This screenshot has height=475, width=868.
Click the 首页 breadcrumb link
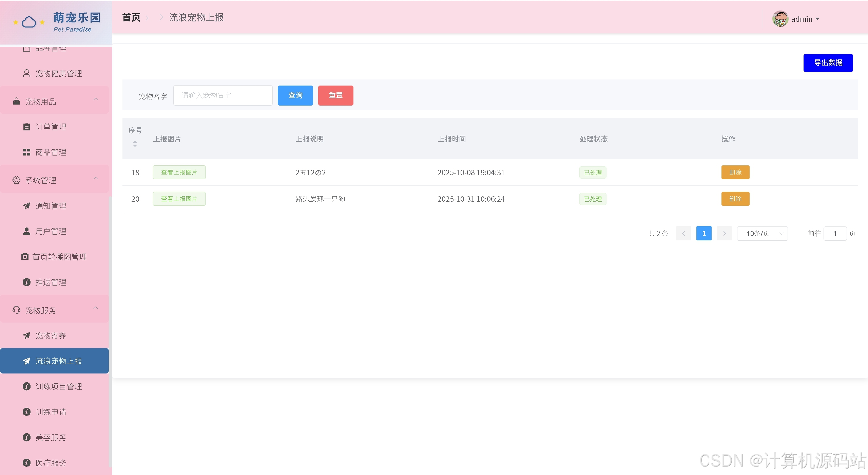click(x=131, y=17)
